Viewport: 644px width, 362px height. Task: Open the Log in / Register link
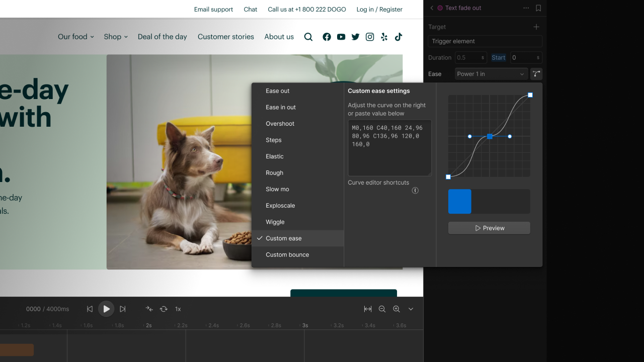click(x=379, y=9)
